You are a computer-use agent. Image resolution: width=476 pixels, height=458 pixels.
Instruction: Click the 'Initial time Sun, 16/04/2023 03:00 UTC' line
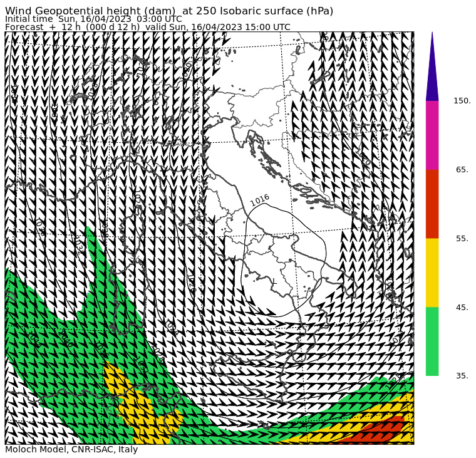[x=93, y=19]
